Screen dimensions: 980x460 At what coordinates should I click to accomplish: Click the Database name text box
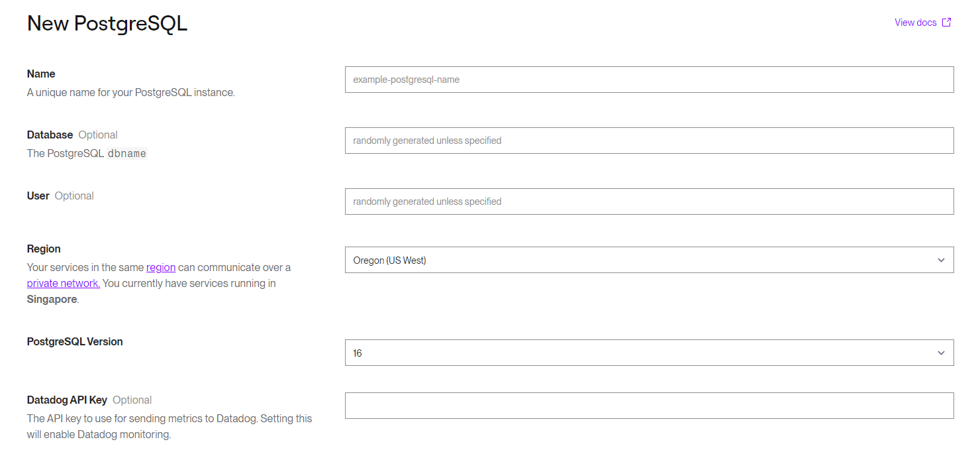(x=649, y=141)
